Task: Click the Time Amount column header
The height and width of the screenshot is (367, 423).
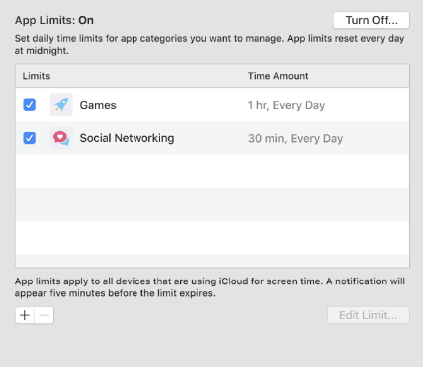Action: point(278,76)
